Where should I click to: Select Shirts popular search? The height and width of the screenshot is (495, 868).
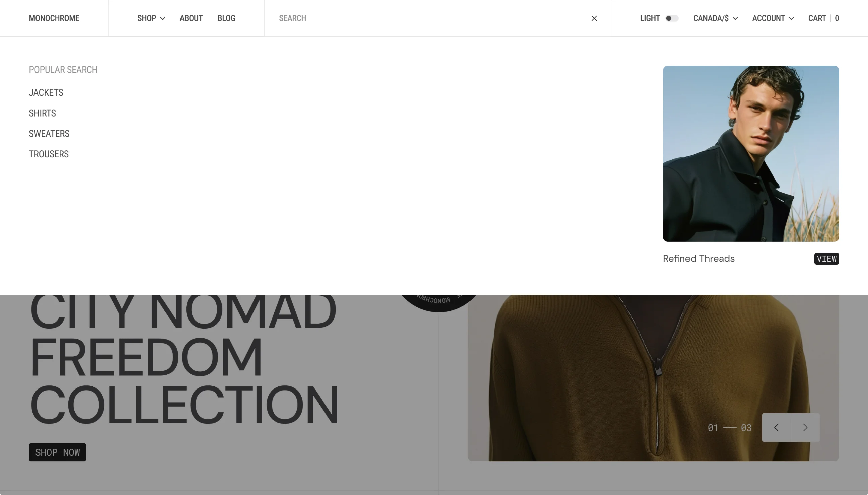pos(42,113)
